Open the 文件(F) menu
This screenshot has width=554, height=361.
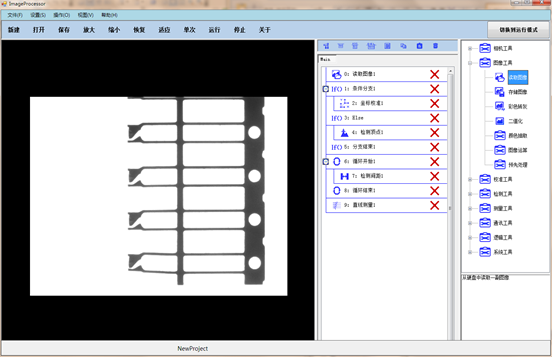coord(15,15)
